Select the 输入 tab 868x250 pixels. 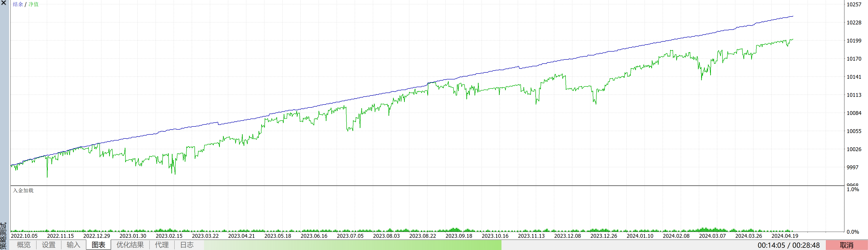coord(73,245)
